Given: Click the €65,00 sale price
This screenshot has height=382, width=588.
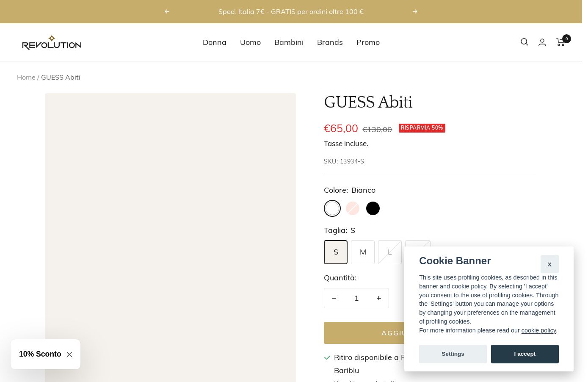Looking at the screenshot, I should click(341, 128).
